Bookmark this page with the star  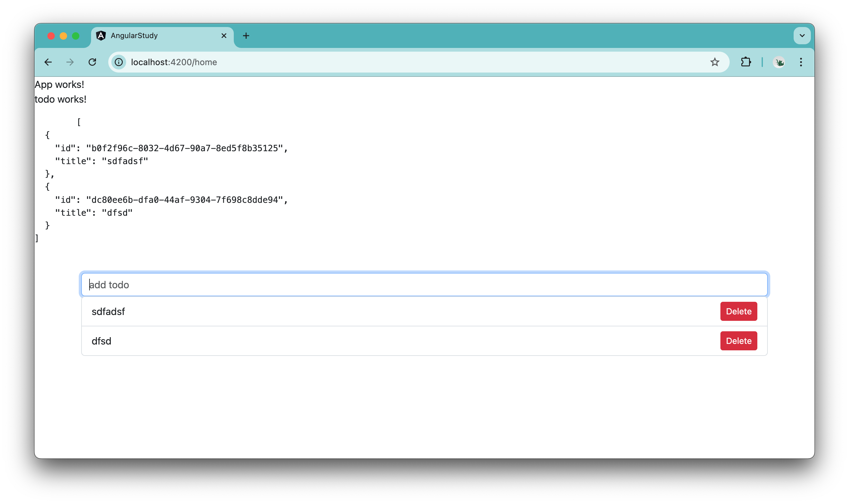715,62
